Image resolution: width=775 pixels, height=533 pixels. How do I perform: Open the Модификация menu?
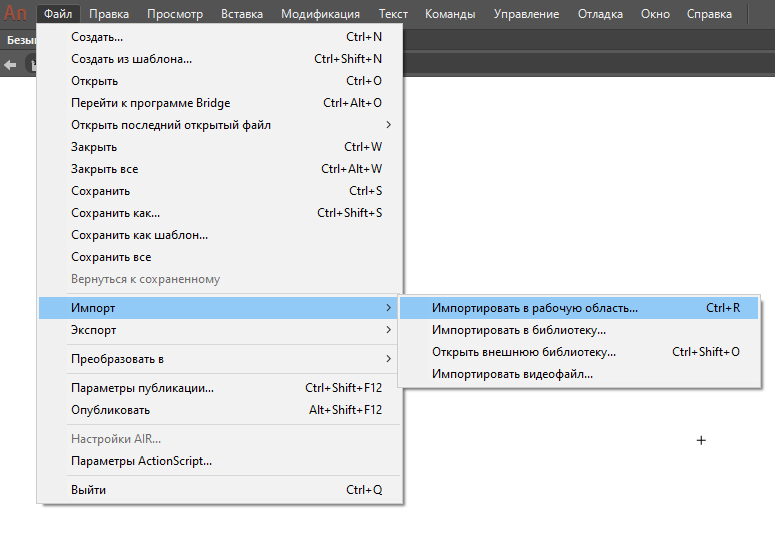(x=320, y=14)
